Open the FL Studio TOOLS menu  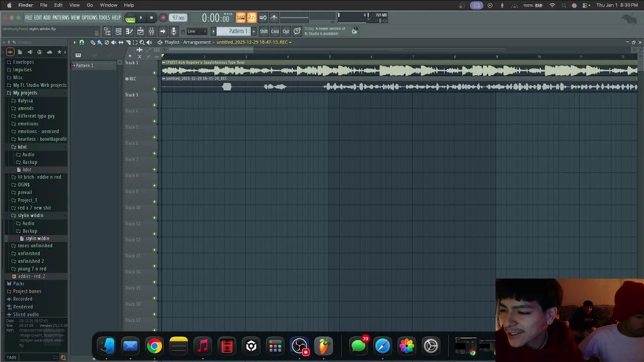(x=104, y=18)
